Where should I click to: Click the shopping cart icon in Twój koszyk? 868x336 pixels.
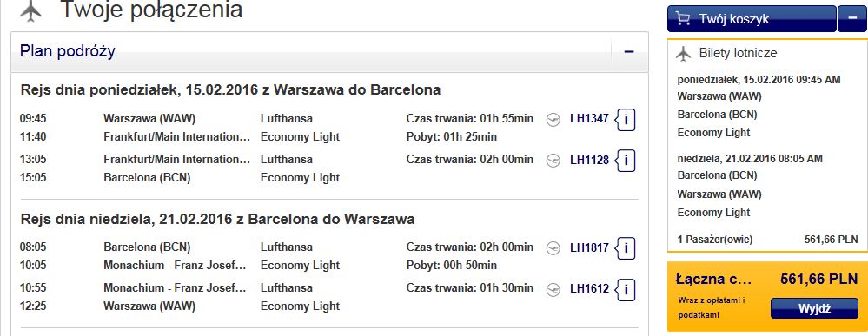[684, 19]
